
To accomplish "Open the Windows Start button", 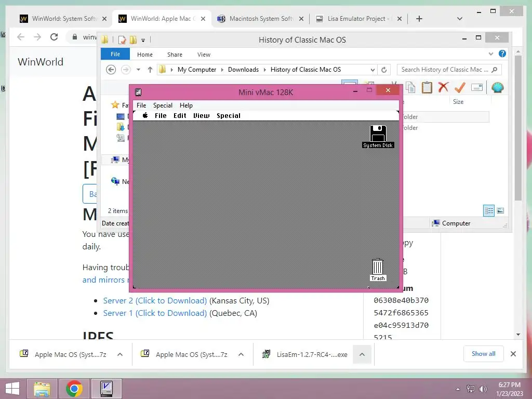I will click(12, 388).
